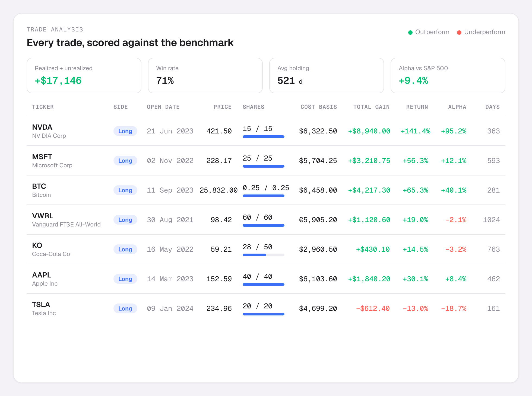This screenshot has height=396, width=532.
Task: Click alpha value +95.2%
Action: coord(454,131)
